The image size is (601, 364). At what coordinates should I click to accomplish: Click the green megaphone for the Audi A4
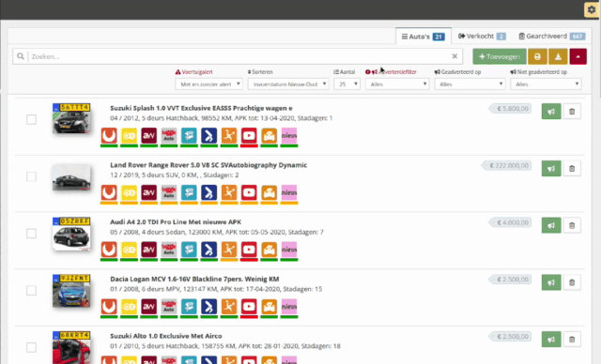coord(551,225)
